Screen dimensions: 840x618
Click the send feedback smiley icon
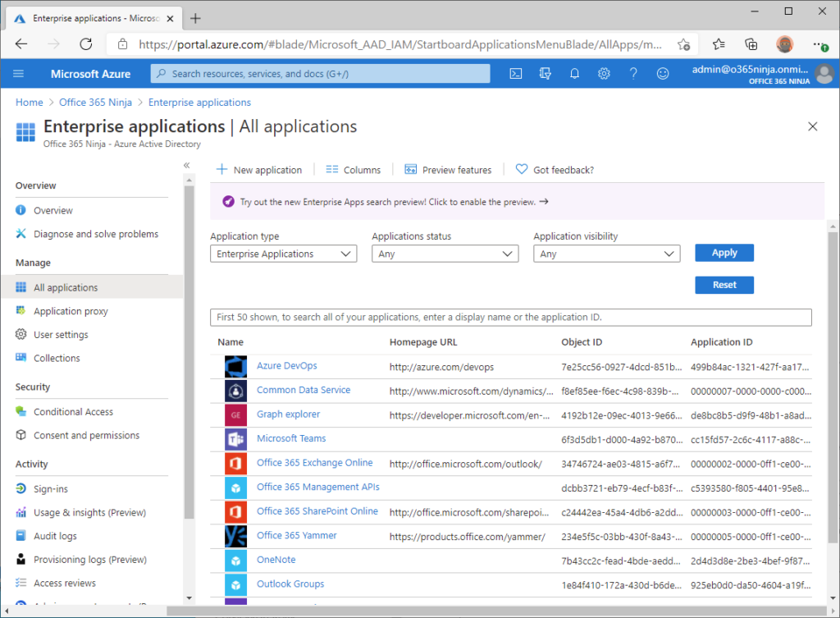[663, 73]
